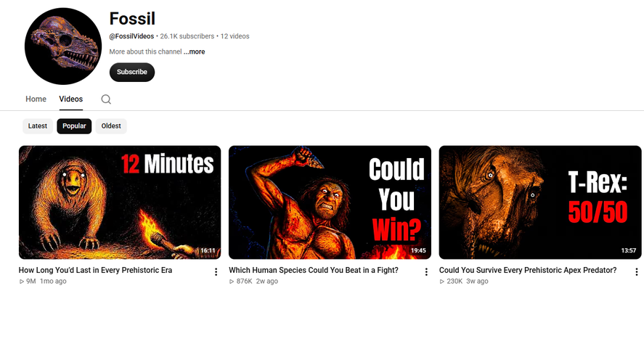644x362 pixels.
Task: Open the Fossil channel avatar image
Action: click(63, 46)
